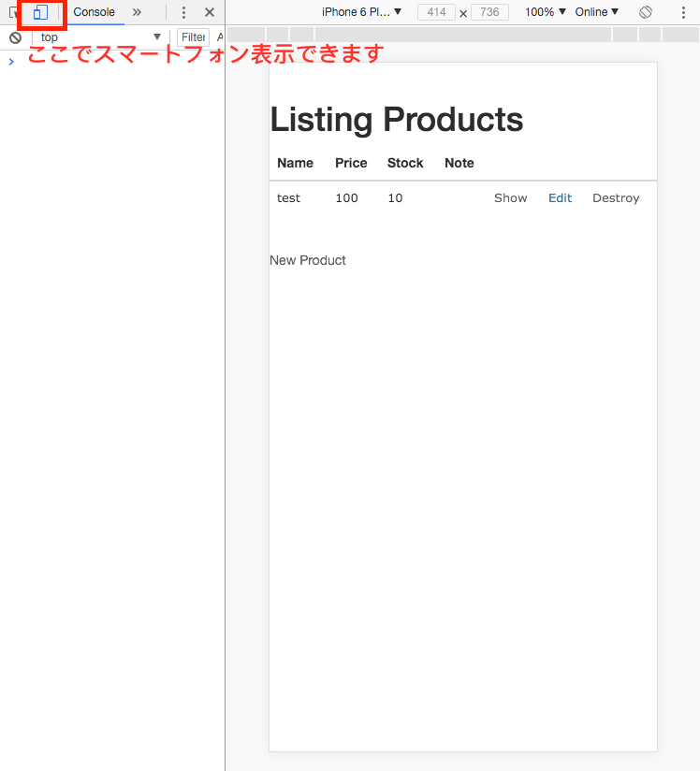Toggle the device toolbar phone icon
The width and height of the screenshot is (700, 771).
click(x=41, y=12)
